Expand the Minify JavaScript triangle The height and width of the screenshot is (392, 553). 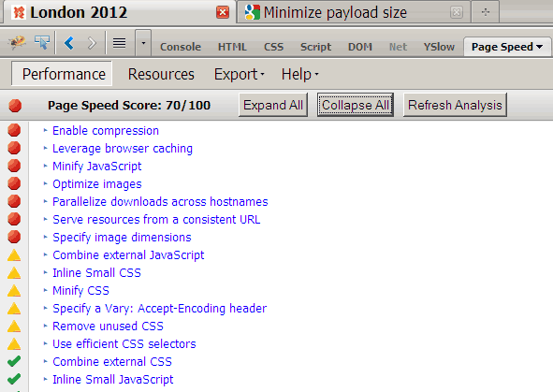coord(45,166)
